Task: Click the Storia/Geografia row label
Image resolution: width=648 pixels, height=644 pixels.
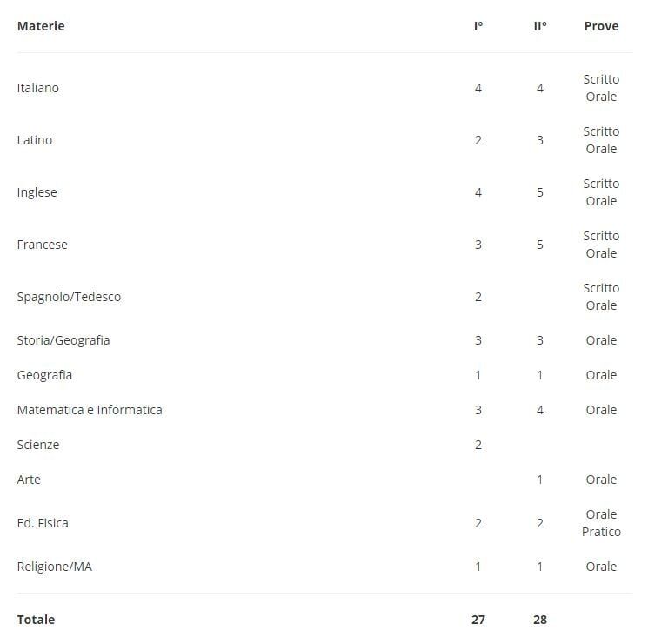Action: (63, 340)
